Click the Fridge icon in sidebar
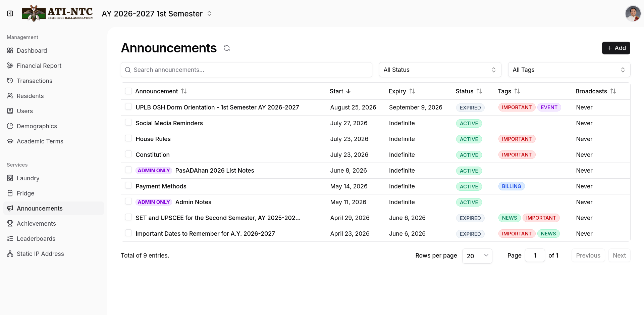The image size is (644, 315). coord(10,193)
